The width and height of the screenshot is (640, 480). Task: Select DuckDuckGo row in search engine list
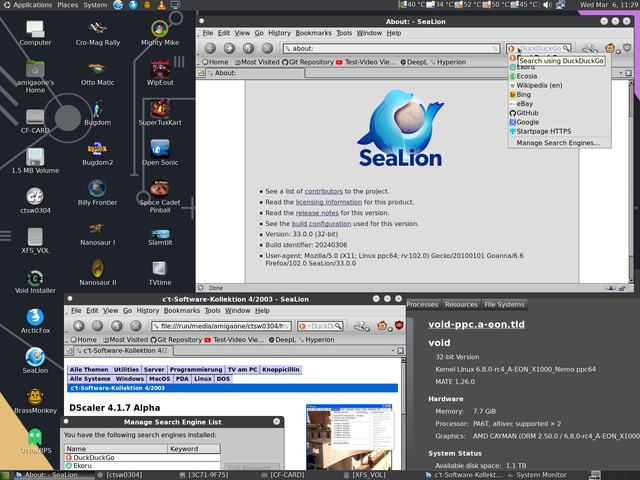[x=142, y=458]
